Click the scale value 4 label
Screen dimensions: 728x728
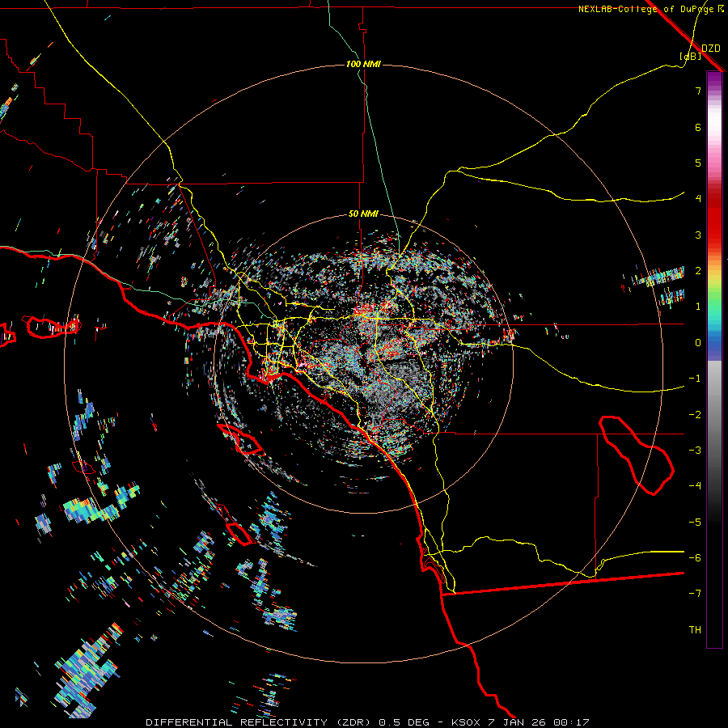(698, 199)
